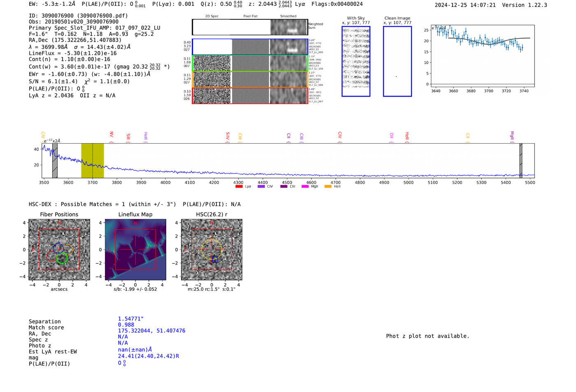The image size is (576, 392).
Task: Click the 'm:25.0 rc:1.5" s:0.1"' caption
Action: point(211,289)
